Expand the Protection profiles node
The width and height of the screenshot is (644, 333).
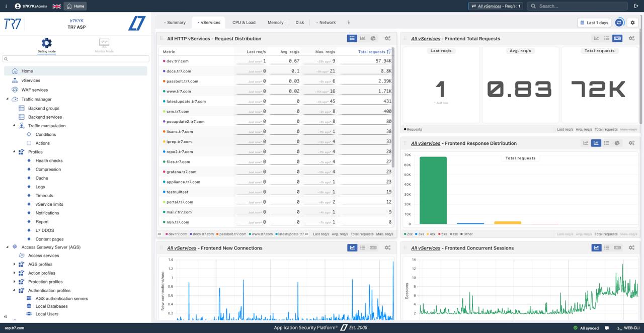tap(14, 282)
